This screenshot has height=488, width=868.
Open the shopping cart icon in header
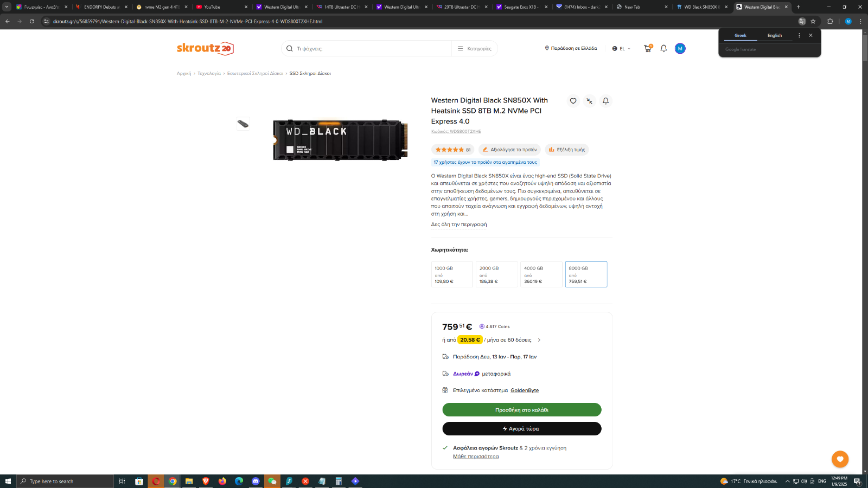(x=648, y=48)
